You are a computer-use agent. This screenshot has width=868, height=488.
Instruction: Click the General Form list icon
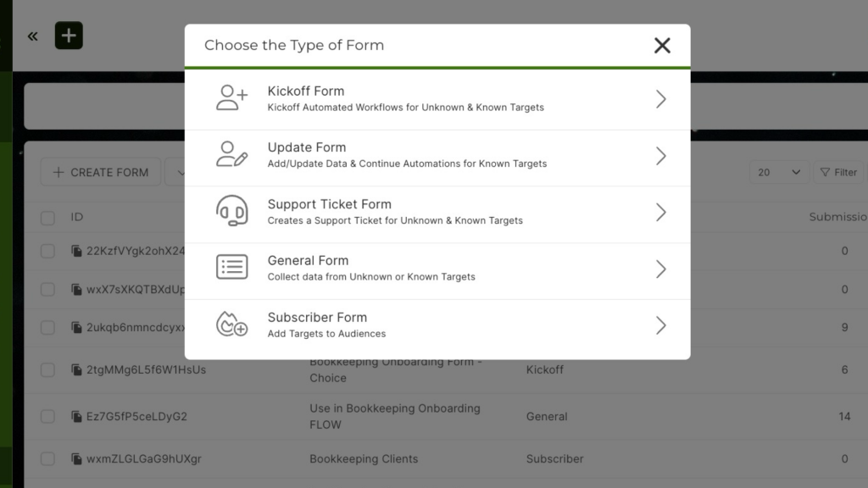[x=231, y=268]
